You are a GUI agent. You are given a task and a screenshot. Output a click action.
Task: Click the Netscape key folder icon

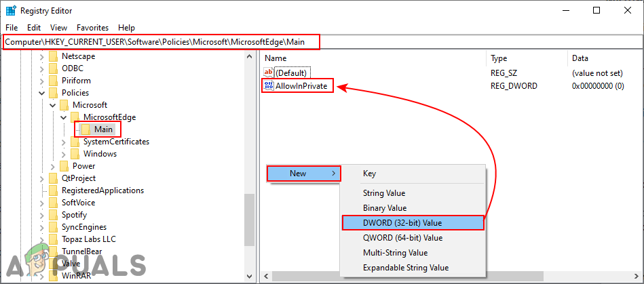pos(53,56)
